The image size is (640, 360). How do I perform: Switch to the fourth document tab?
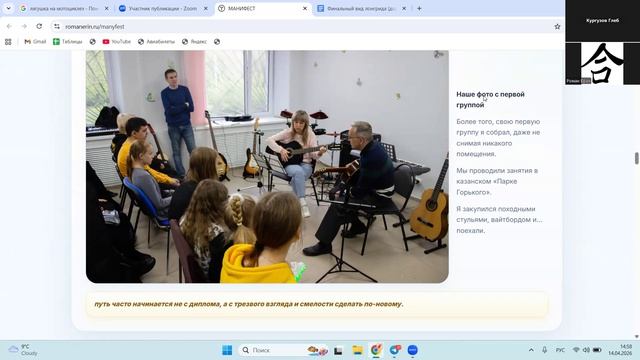tap(362, 8)
